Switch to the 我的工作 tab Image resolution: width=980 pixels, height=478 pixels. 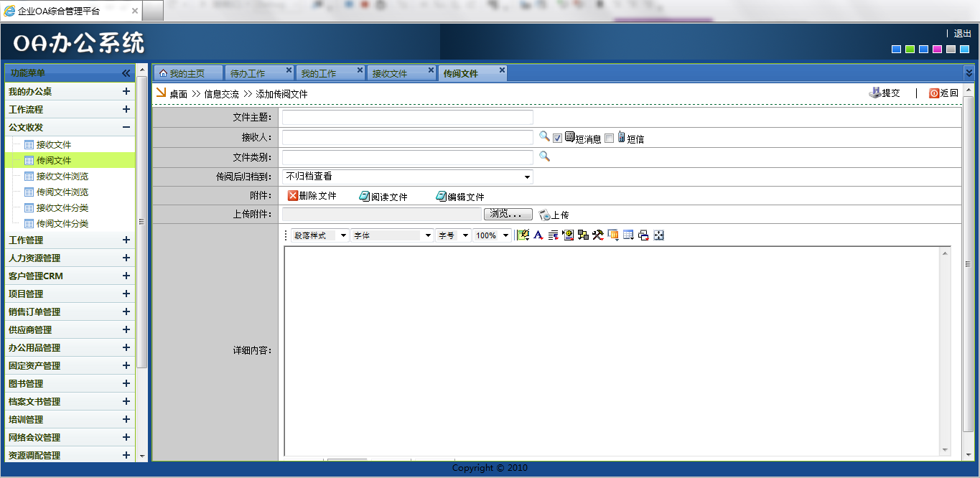330,73
